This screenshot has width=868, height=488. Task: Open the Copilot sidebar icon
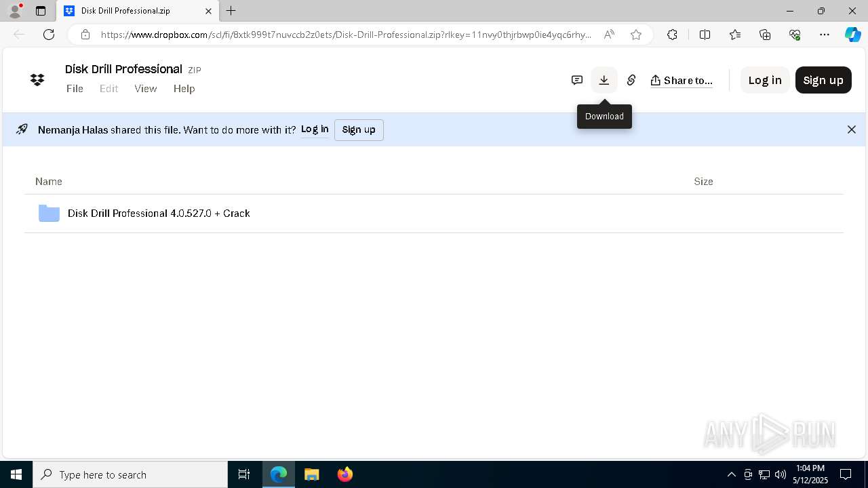tap(852, 35)
